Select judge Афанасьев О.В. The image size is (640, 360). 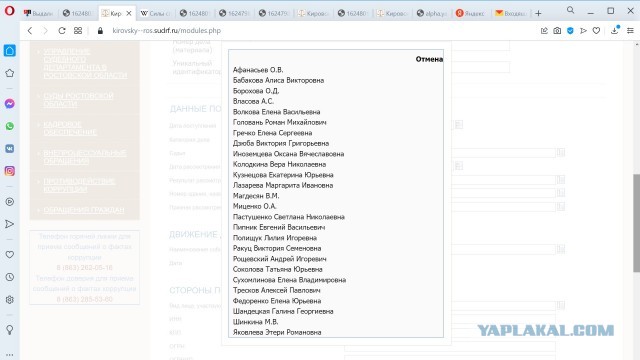point(258,70)
